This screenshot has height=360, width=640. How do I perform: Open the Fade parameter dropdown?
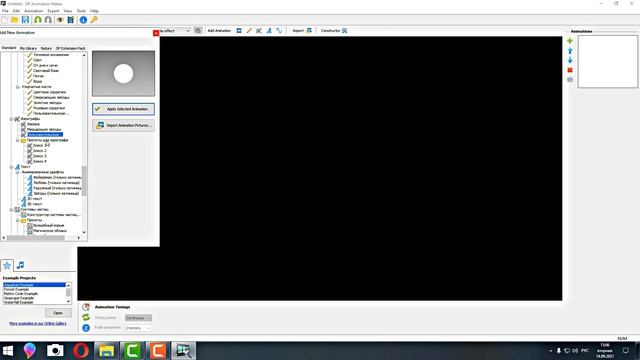138,328
